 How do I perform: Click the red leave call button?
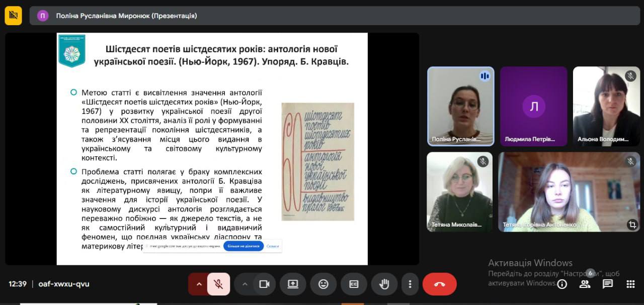pos(439,284)
